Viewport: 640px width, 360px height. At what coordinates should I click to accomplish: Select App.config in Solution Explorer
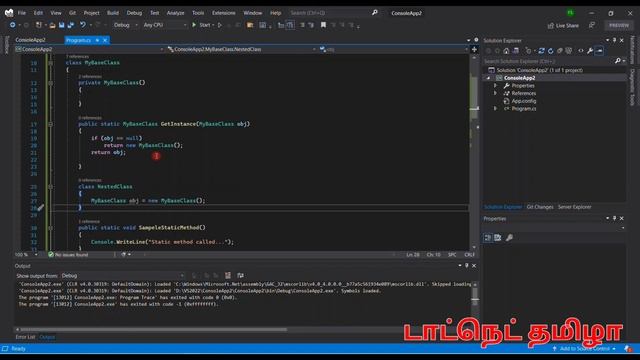click(523, 101)
